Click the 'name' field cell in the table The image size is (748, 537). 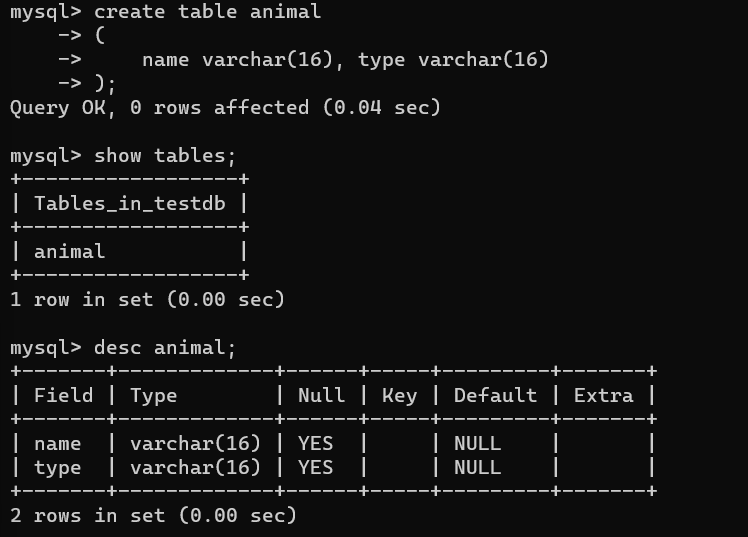[x=58, y=444]
